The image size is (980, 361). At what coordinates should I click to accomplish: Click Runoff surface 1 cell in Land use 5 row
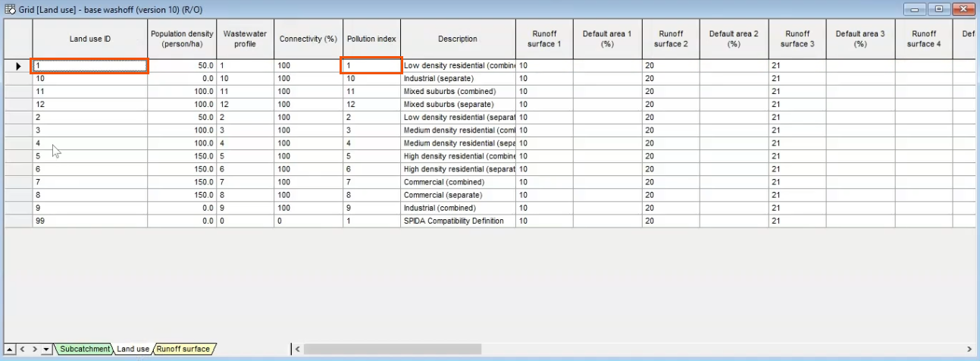coord(544,156)
